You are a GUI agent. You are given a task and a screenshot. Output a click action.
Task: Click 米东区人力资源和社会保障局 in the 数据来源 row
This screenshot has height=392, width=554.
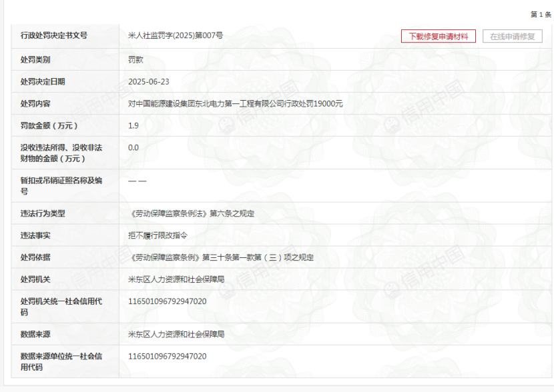[176, 334]
